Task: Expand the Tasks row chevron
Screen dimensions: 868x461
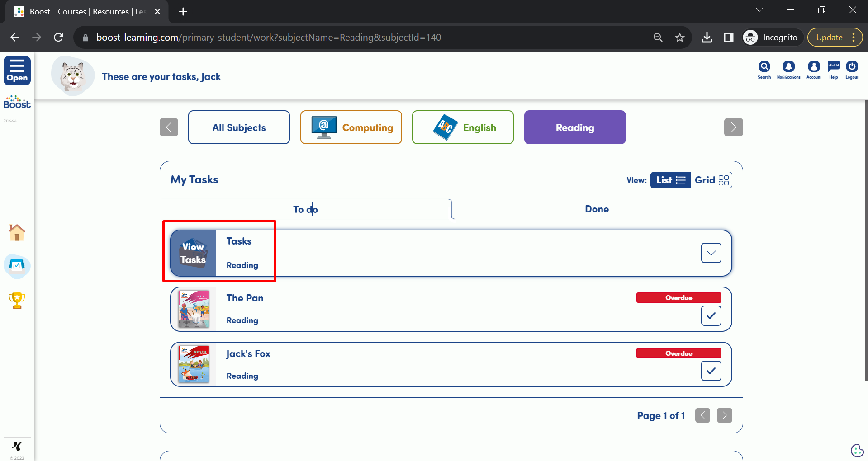Action: 711,253
